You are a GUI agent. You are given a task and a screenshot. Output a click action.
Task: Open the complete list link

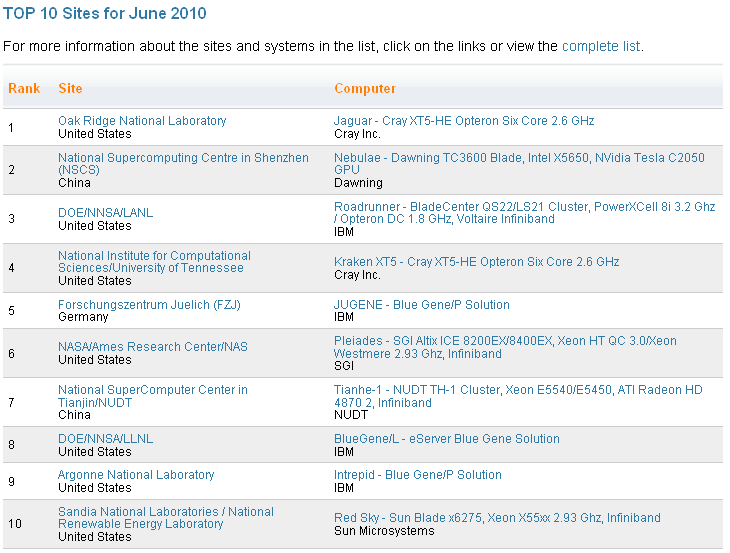click(601, 47)
